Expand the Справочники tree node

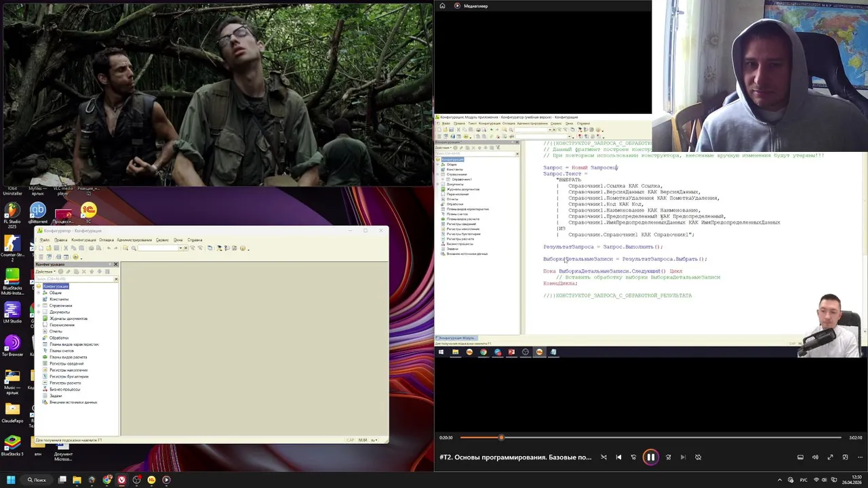39,306
